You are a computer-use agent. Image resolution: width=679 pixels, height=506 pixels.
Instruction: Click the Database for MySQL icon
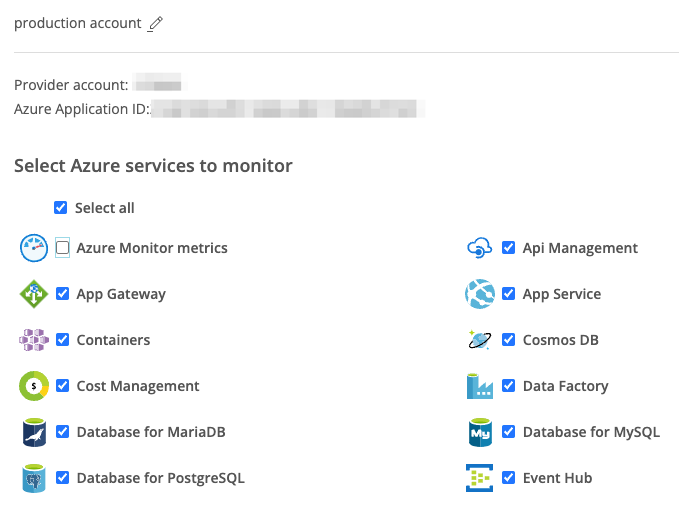[480, 432]
